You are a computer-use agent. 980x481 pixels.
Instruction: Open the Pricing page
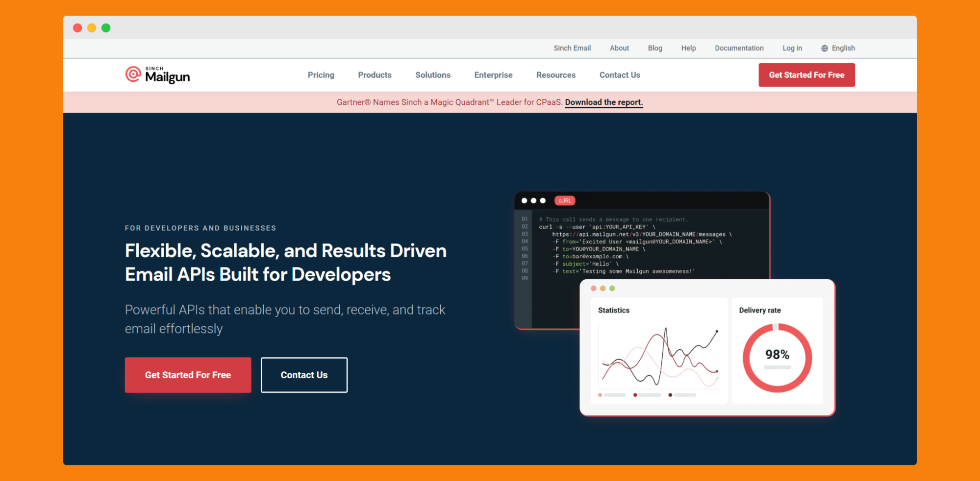(x=321, y=75)
